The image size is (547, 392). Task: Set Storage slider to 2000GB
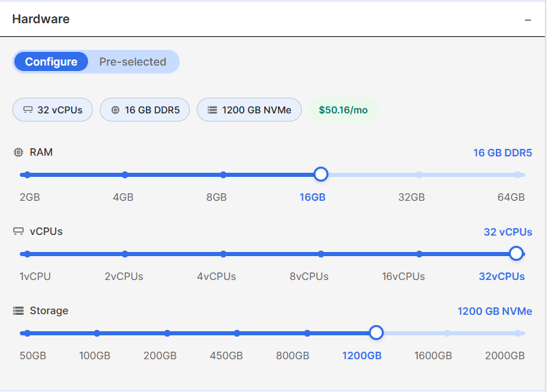pyautogui.click(x=518, y=333)
